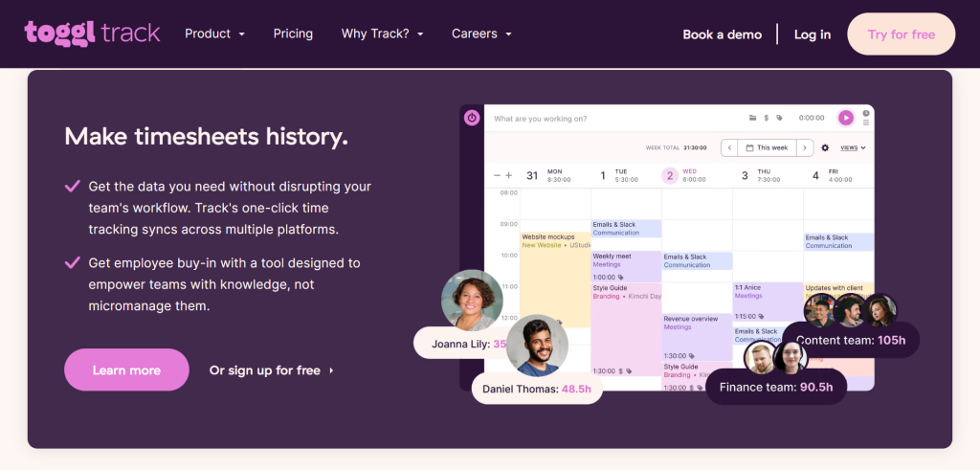Go to previous week with left arrow
Screen dimensions: 980x470
pyautogui.click(x=729, y=148)
